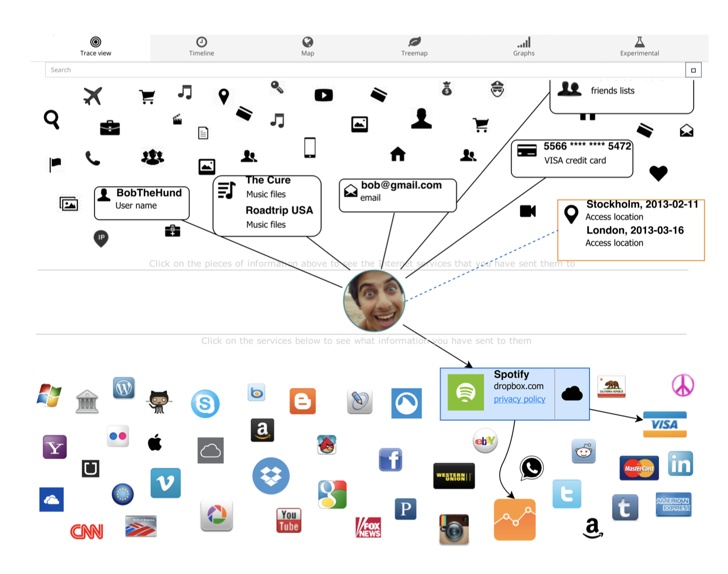Click the eBay service icon
This screenshot has height=574, width=728.
tap(485, 441)
